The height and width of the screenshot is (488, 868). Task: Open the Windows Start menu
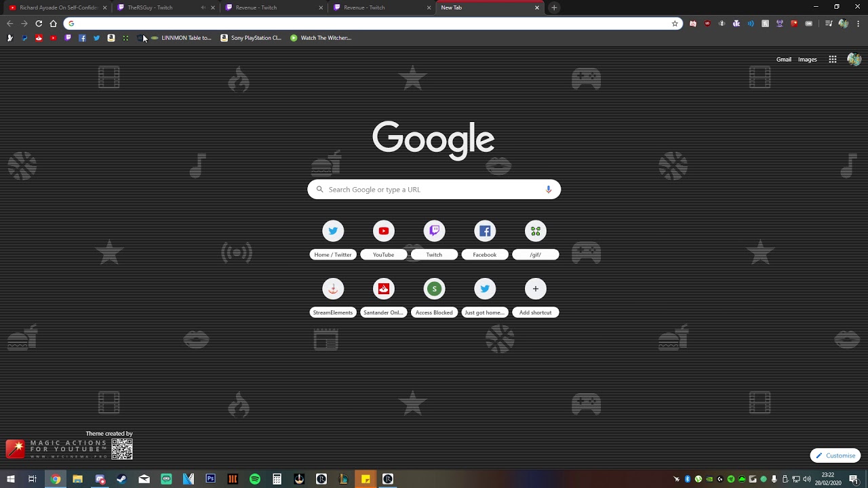(10, 479)
